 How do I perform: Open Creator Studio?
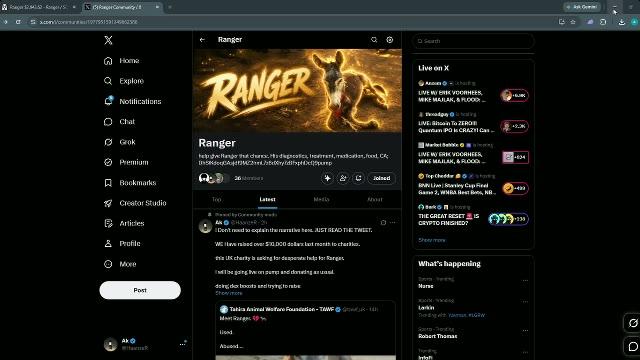tap(135, 203)
